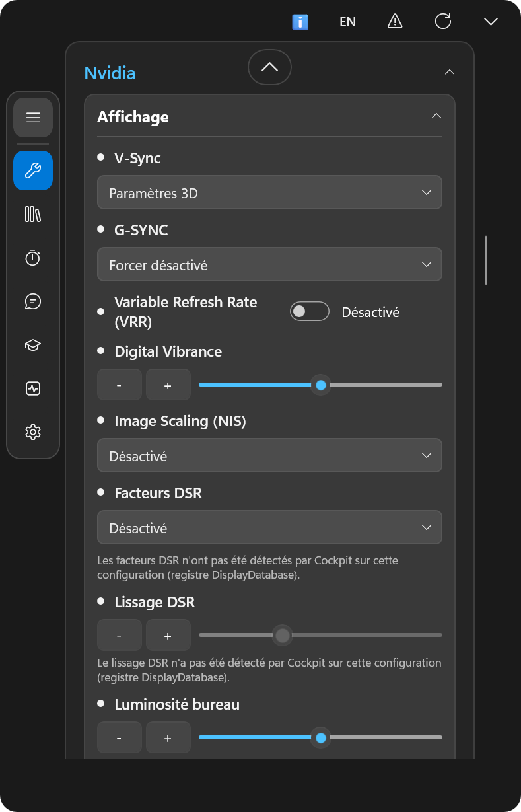Collapse the Affichage section
This screenshot has height=812, width=521.
(x=436, y=116)
